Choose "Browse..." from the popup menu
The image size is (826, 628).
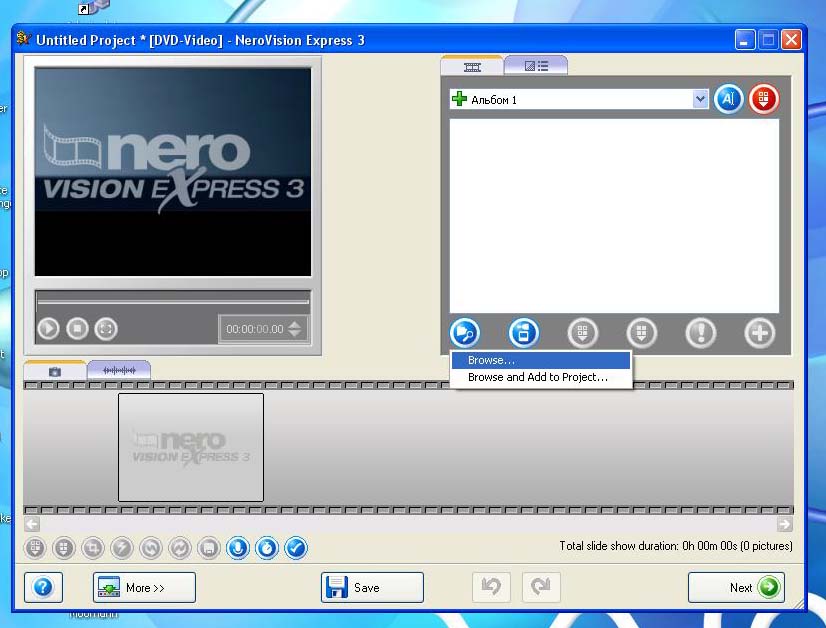point(540,360)
